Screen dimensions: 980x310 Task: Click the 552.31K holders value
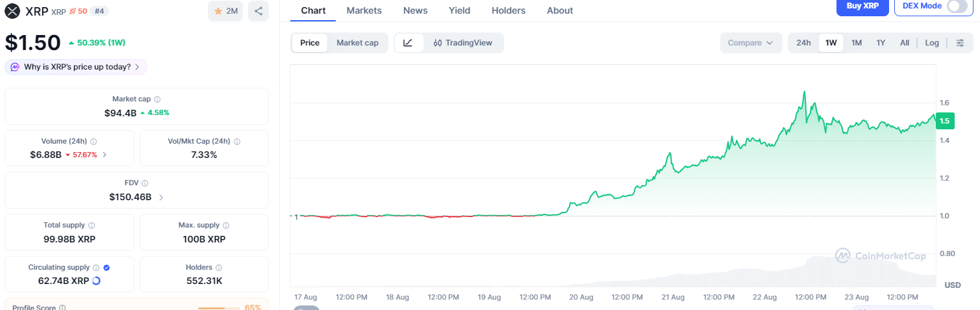point(204,281)
